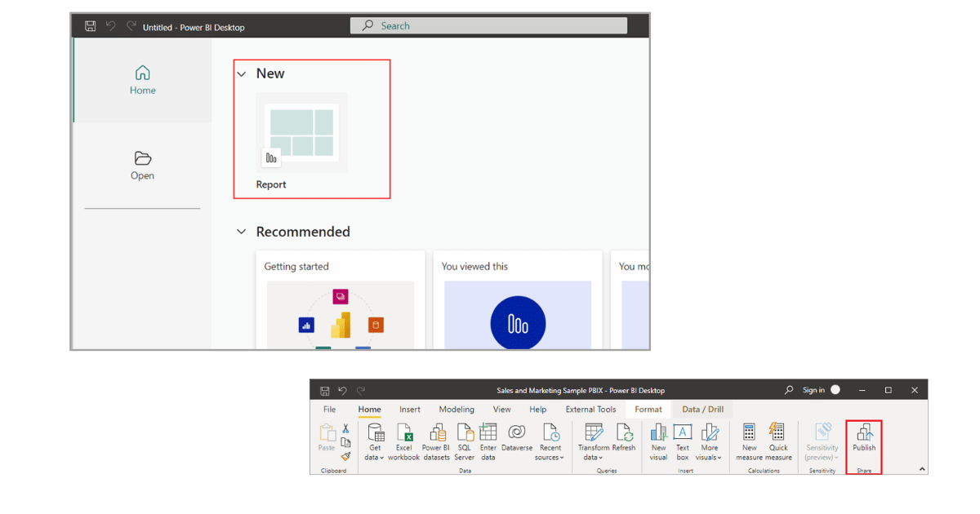This screenshot has height=514, width=980.
Task: Open the More visuals dropdown
Action: pos(709,442)
